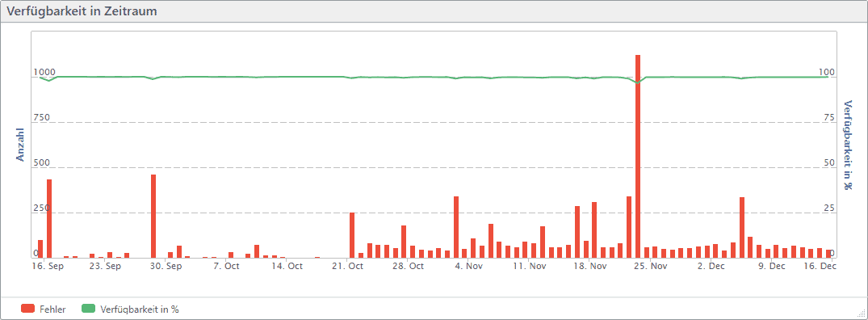Screen dimensions: 868x320
Task: Click the Anzahl axis title
Action: [x=20, y=144]
